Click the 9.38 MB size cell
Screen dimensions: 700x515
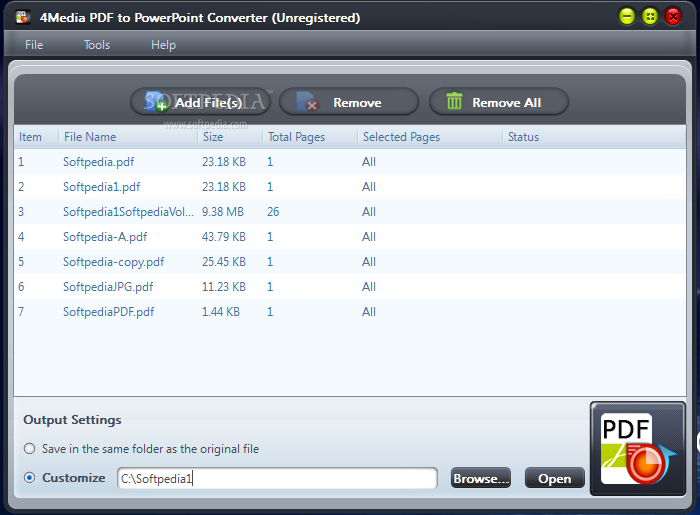coord(223,212)
